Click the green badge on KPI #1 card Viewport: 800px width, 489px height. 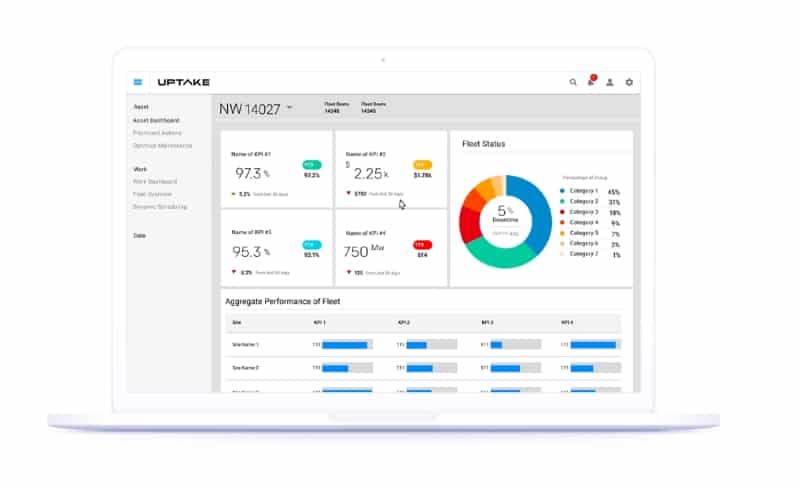pyautogui.click(x=312, y=165)
